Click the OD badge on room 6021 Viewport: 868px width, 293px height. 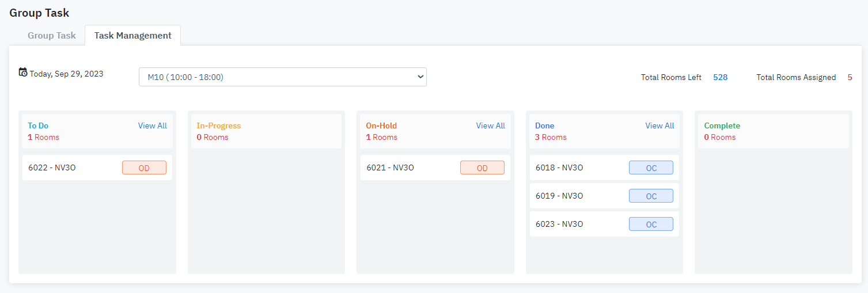(x=482, y=168)
